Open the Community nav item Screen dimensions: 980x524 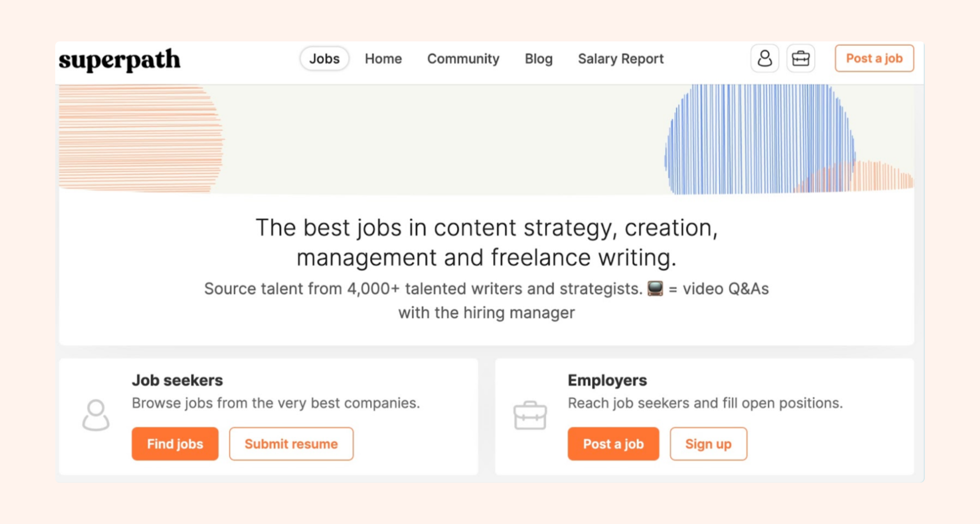(x=463, y=59)
